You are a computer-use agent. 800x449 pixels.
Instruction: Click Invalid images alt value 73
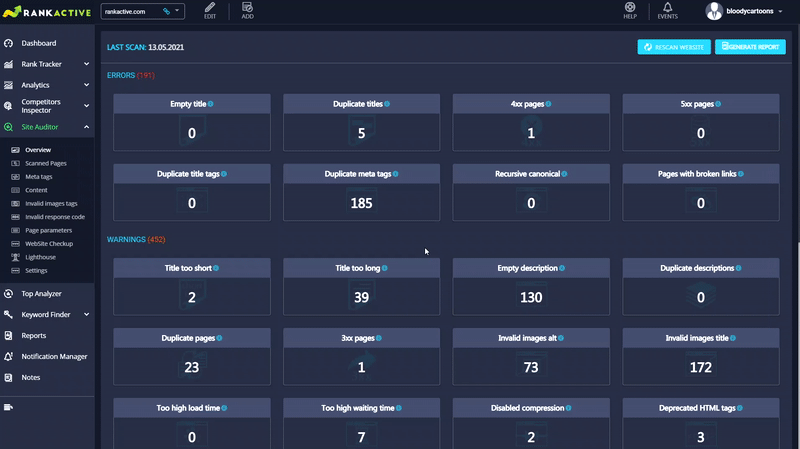[x=531, y=367]
